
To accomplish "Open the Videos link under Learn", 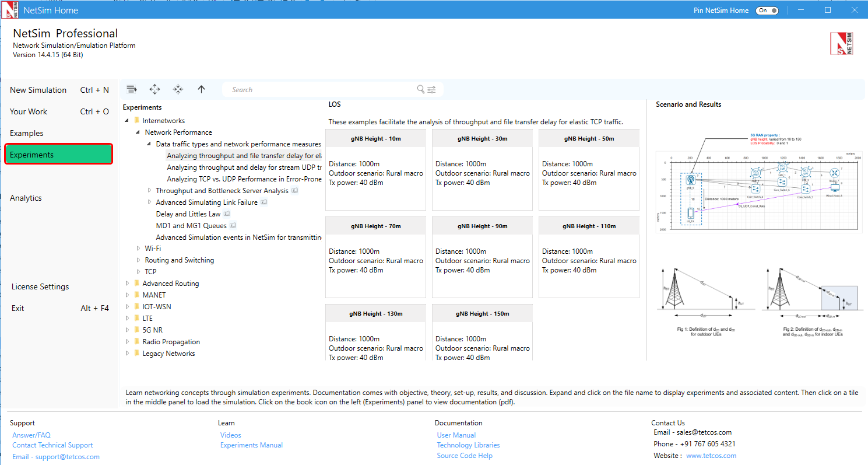I will tap(231, 435).
